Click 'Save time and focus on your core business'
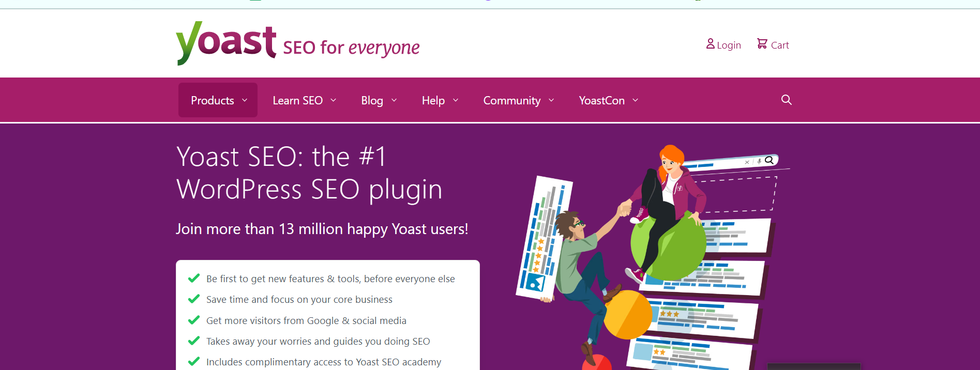 (x=299, y=300)
